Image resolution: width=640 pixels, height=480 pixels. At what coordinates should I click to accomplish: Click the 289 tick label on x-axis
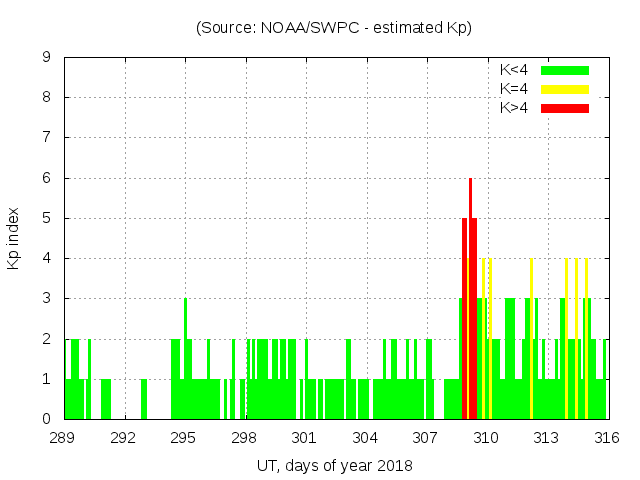pos(63,437)
